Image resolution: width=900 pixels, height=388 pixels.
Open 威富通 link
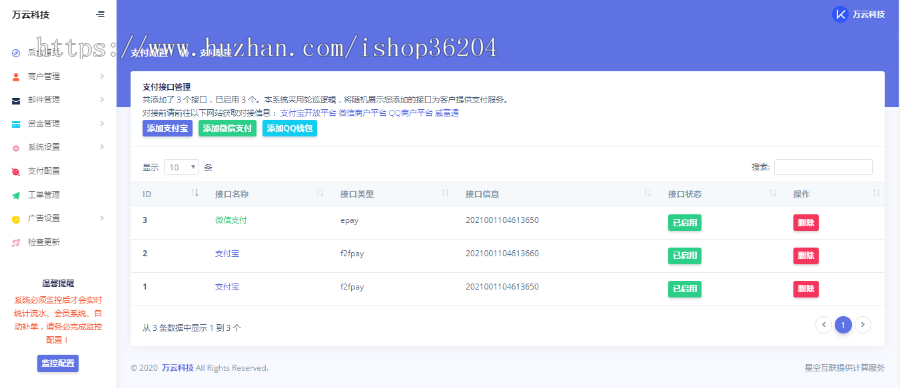447,113
